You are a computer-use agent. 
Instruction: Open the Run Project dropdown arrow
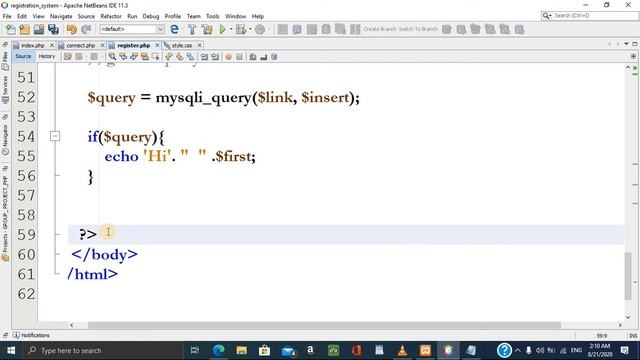pos(231,29)
